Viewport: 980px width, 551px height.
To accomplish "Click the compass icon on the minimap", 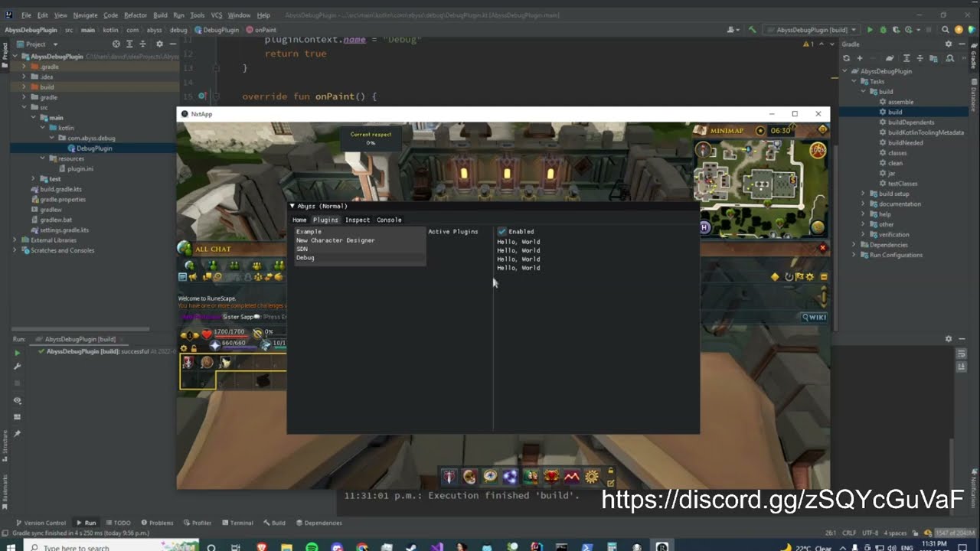I will coord(704,150).
